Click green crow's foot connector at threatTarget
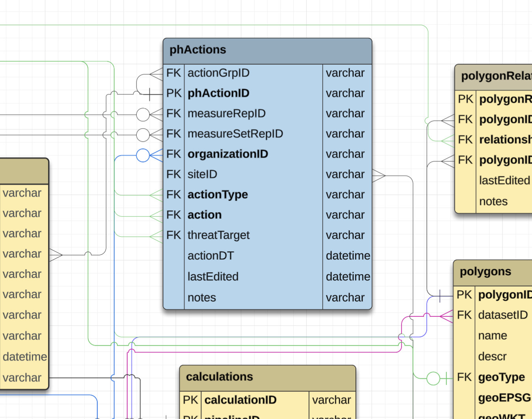Screen dimensions: 532x419 click(156, 236)
